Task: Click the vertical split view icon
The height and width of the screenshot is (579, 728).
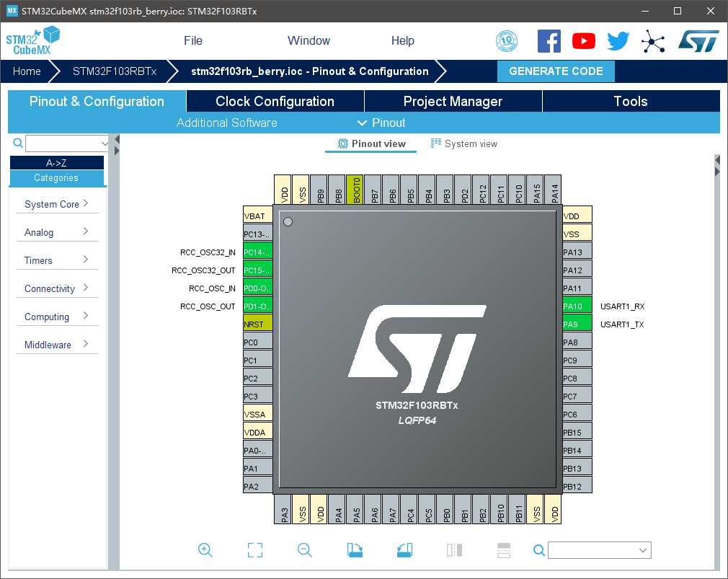Action: (454, 550)
